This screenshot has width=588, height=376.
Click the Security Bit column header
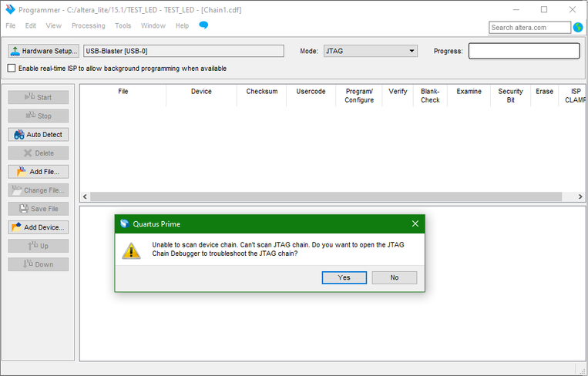point(510,96)
